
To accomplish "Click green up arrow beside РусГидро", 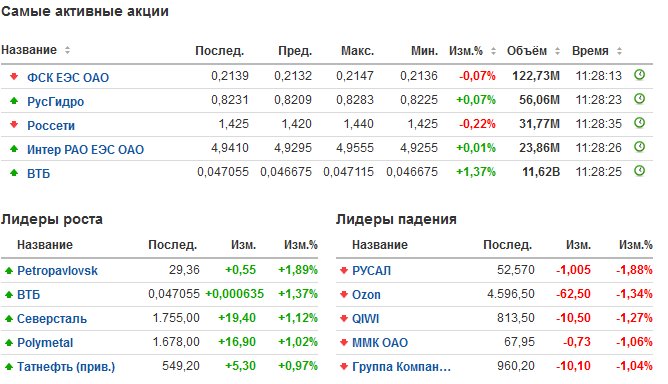I will [x=14, y=101].
